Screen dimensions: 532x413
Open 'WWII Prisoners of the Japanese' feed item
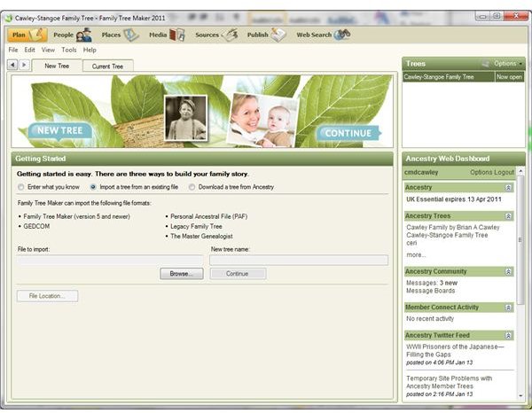(x=455, y=350)
